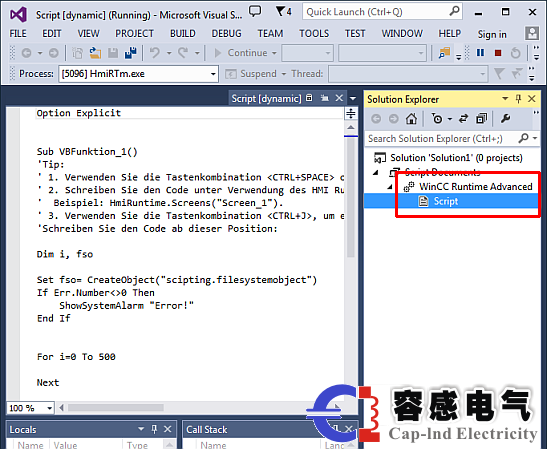Open the active documents list dropdown
Image resolution: width=547 pixels, height=449 pixels.
click(x=353, y=99)
